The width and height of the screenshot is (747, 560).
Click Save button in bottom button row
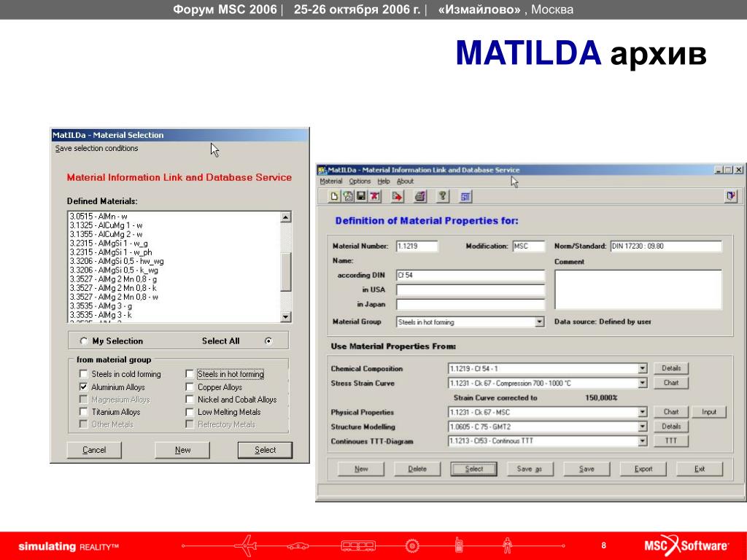[x=587, y=469]
